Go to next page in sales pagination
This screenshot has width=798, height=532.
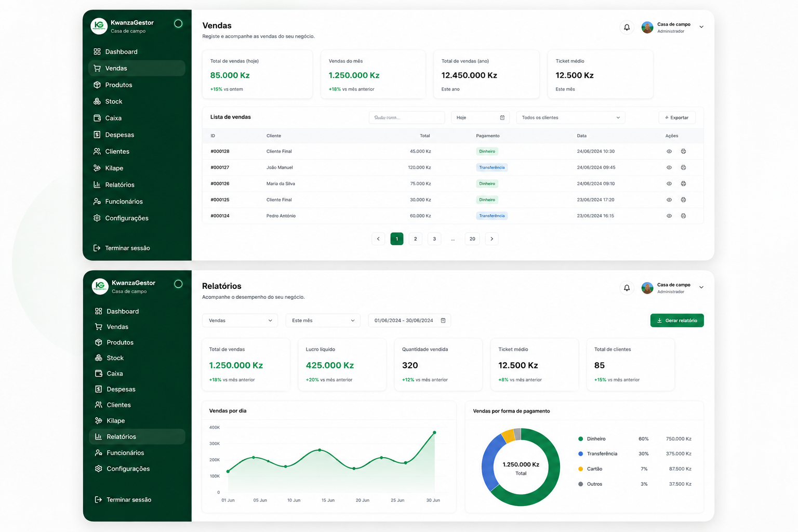pyautogui.click(x=491, y=239)
